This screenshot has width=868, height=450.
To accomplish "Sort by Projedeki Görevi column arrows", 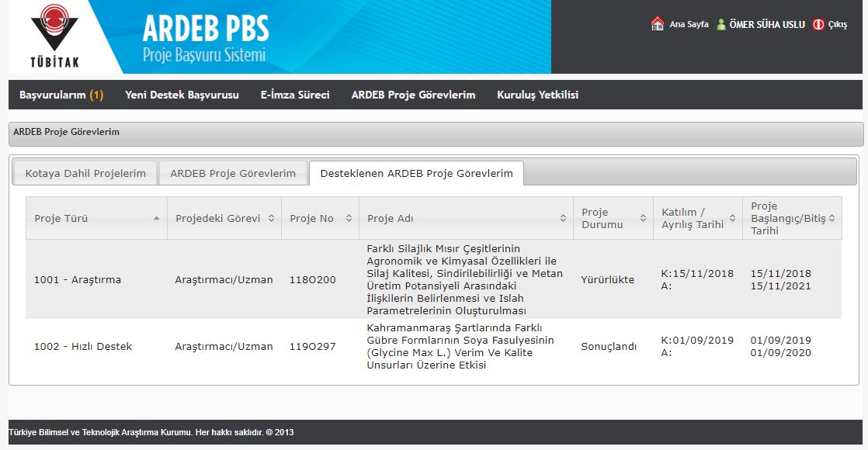I will (271, 218).
